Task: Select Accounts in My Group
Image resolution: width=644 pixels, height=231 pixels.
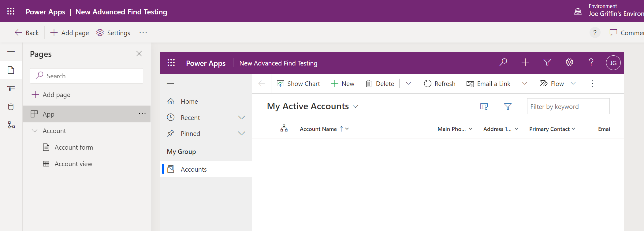Action: pyautogui.click(x=206, y=169)
